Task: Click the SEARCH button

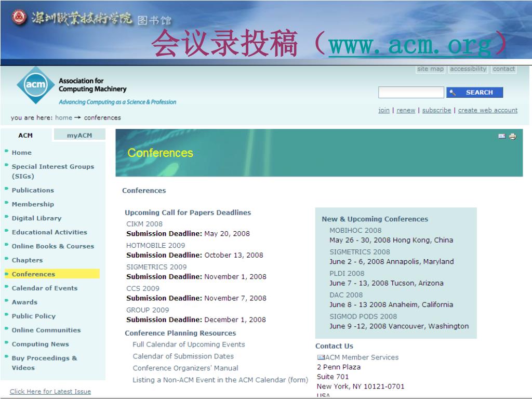Action: pyautogui.click(x=474, y=92)
